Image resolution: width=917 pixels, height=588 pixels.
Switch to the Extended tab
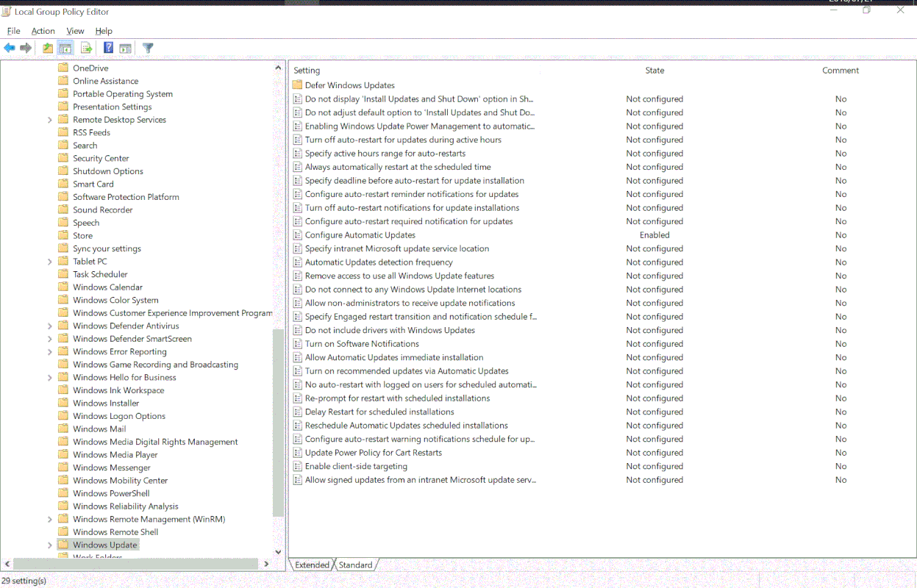[312, 564]
